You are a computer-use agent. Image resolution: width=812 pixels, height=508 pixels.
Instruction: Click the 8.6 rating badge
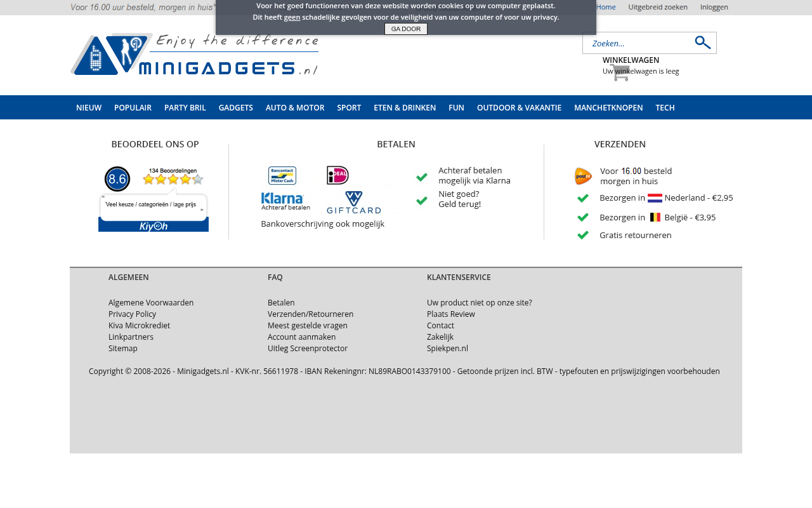click(117, 179)
